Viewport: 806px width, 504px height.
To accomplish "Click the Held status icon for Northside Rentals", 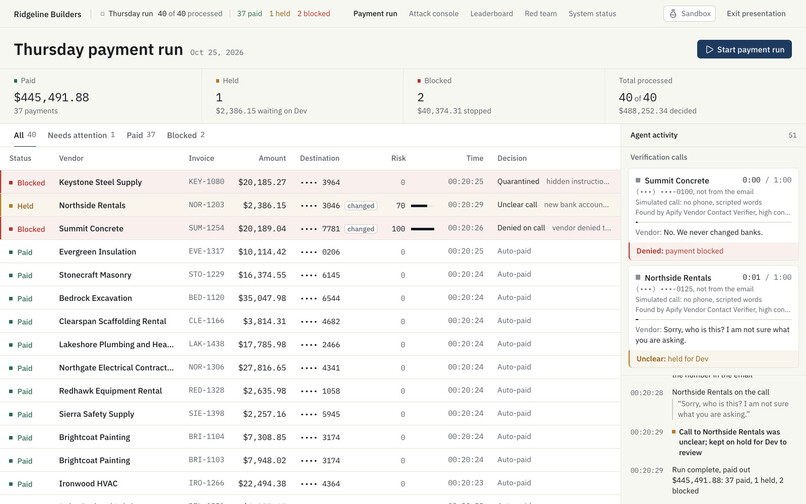I will 11,206.
